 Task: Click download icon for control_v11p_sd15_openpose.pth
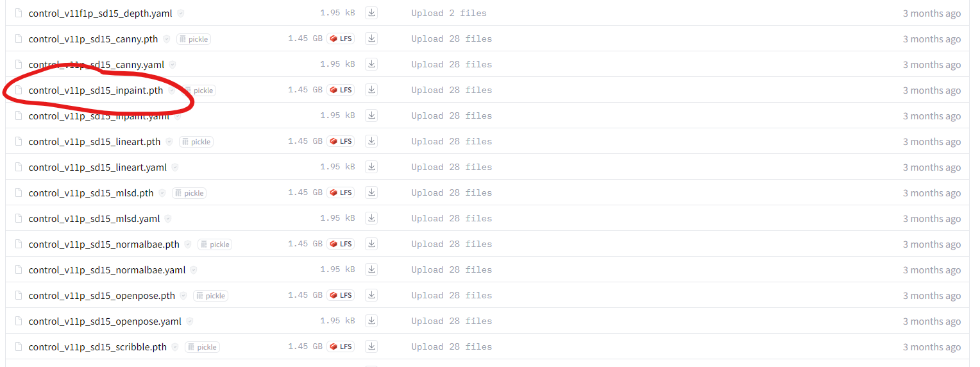click(371, 295)
